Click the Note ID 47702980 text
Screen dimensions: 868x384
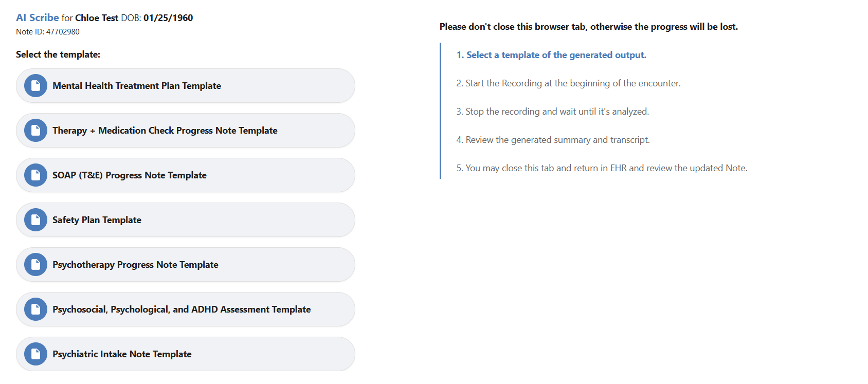(48, 32)
